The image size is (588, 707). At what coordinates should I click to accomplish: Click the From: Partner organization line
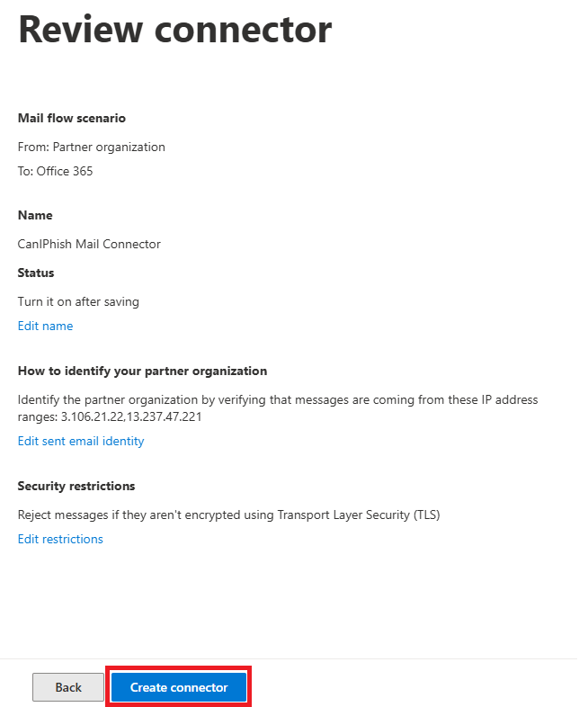92,147
